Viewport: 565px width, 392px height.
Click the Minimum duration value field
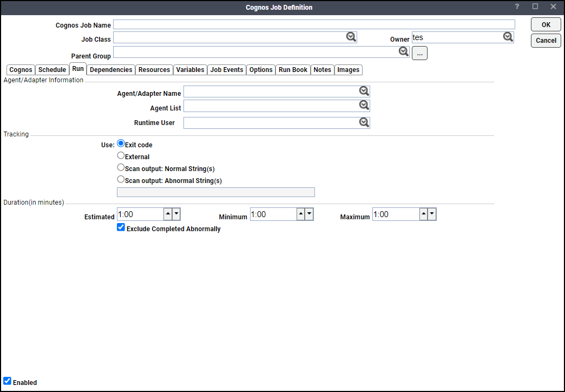(x=273, y=214)
